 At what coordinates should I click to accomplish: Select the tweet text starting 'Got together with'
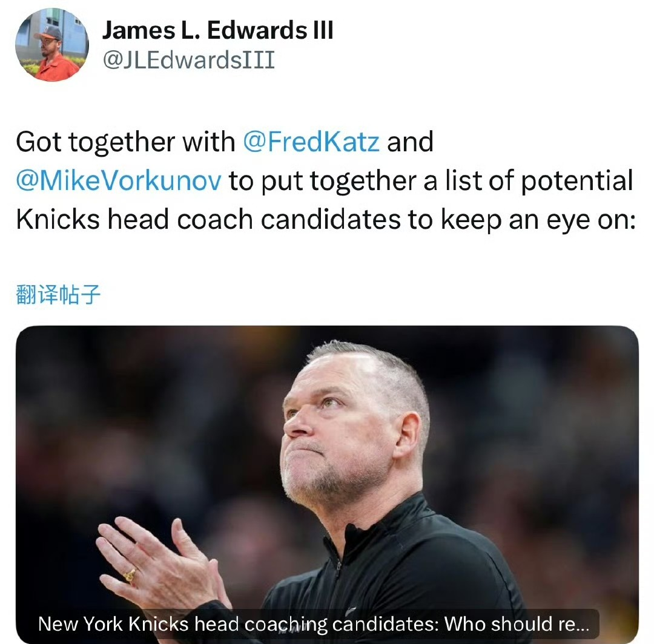point(325,180)
